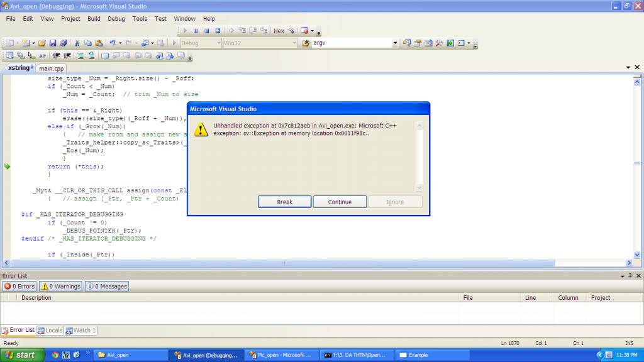This screenshot has width=644, height=362.
Task: Click the Copy icon
Action: [x=87, y=43]
